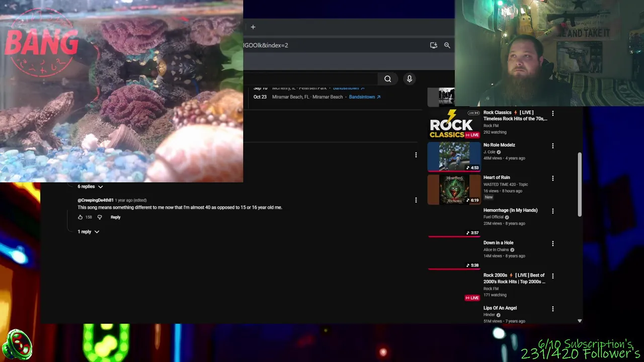Open options menu for Rock Classics live video
This screenshot has width=644, height=362.
point(553,114)
